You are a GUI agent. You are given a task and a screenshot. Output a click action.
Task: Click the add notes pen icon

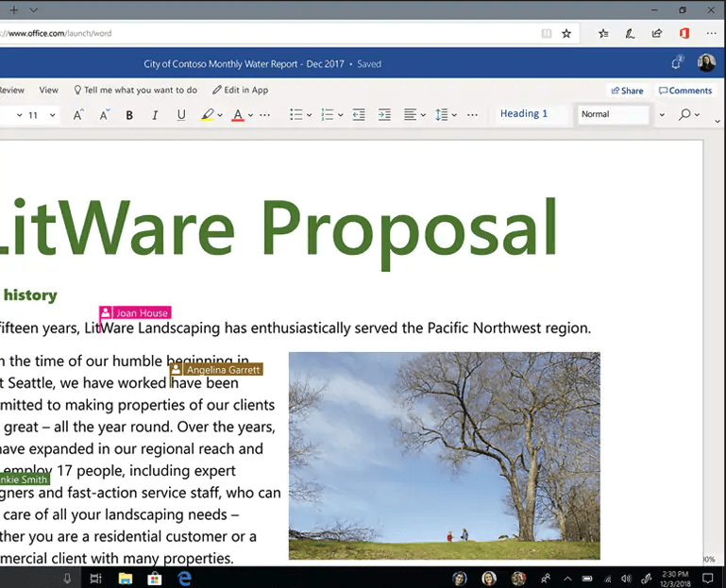tap(630, 33)
